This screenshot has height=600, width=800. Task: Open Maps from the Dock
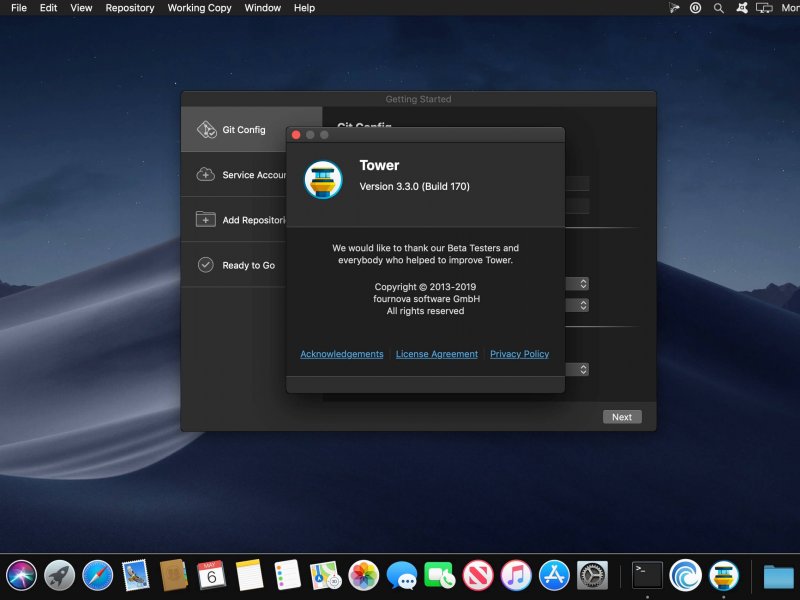pos(326,575)
